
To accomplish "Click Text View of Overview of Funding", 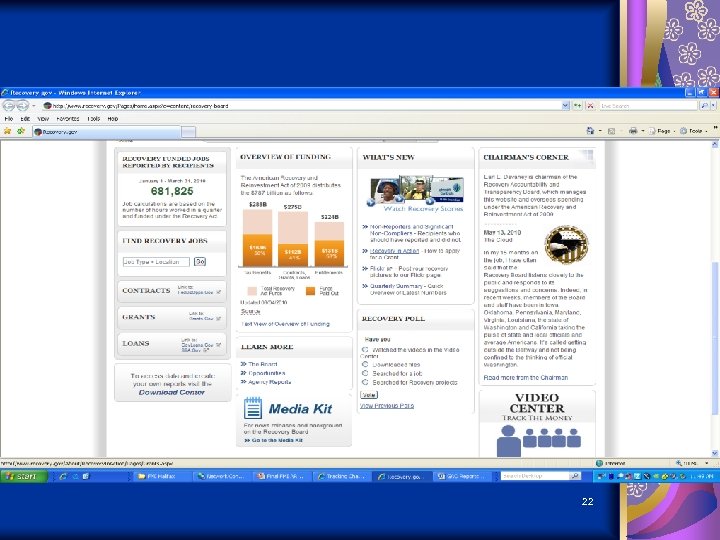I will point(285,324).
